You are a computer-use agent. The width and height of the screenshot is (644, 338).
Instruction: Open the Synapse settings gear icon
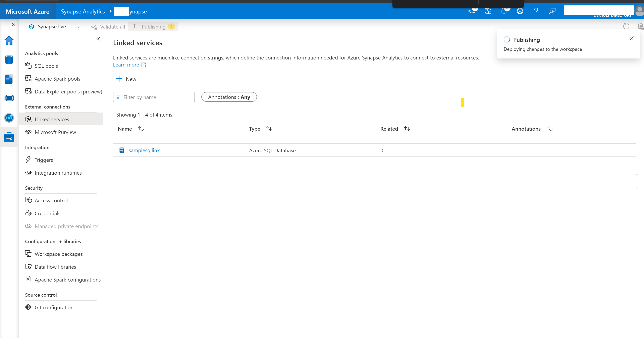520,11
